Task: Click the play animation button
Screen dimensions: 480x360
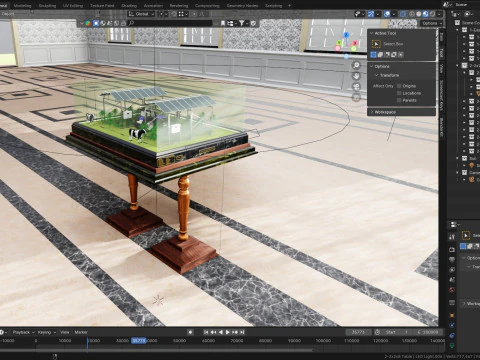Action: 228,332
